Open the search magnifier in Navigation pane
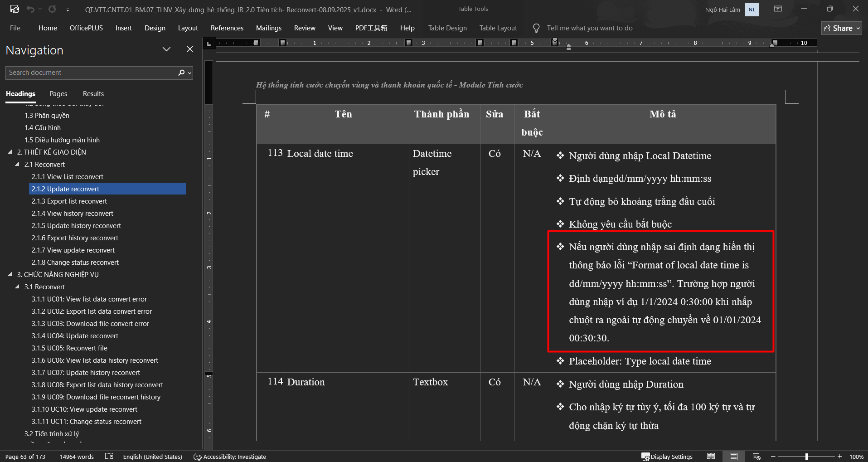The image size is (868, 462). click(182, 73)
